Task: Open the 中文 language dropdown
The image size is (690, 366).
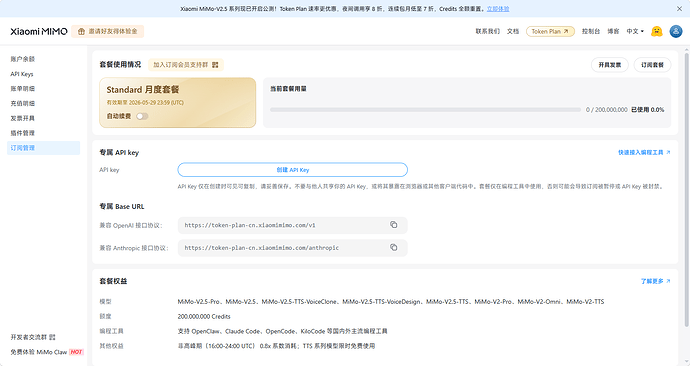Action: (x=635, y=31)
